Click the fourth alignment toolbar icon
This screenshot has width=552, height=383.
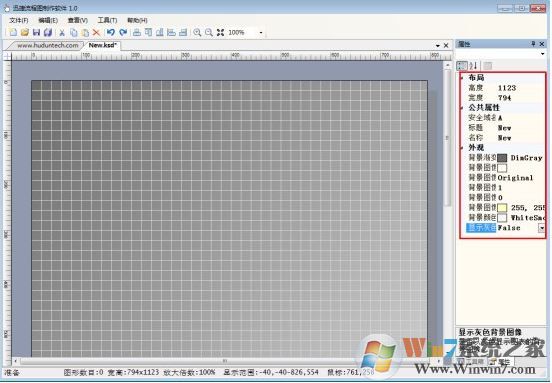tap(171, 33)
